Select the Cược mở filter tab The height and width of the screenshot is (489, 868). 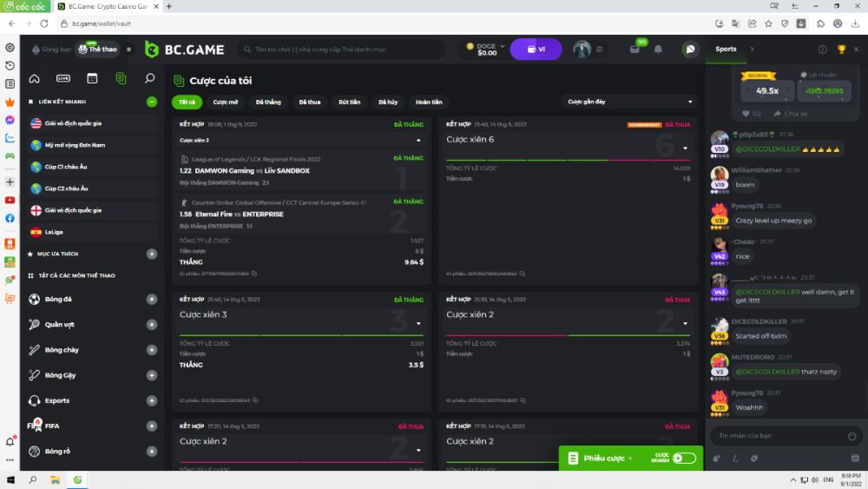click(x=227, y=102)
